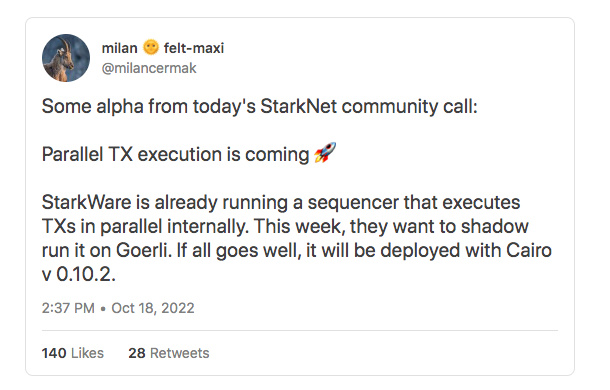Viewport: 610px width, 390px height.
Task: Click the bullet separator between time and date
Action: coord(103,309)
